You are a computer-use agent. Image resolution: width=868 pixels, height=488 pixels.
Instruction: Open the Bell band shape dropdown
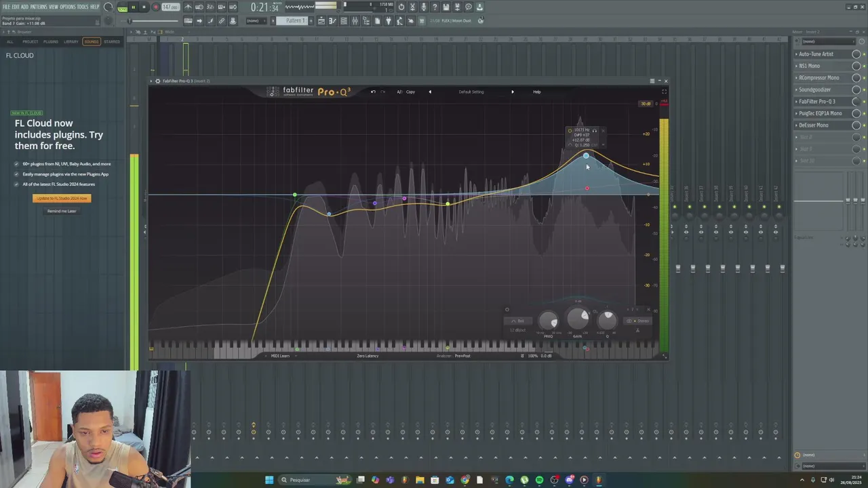518,321
